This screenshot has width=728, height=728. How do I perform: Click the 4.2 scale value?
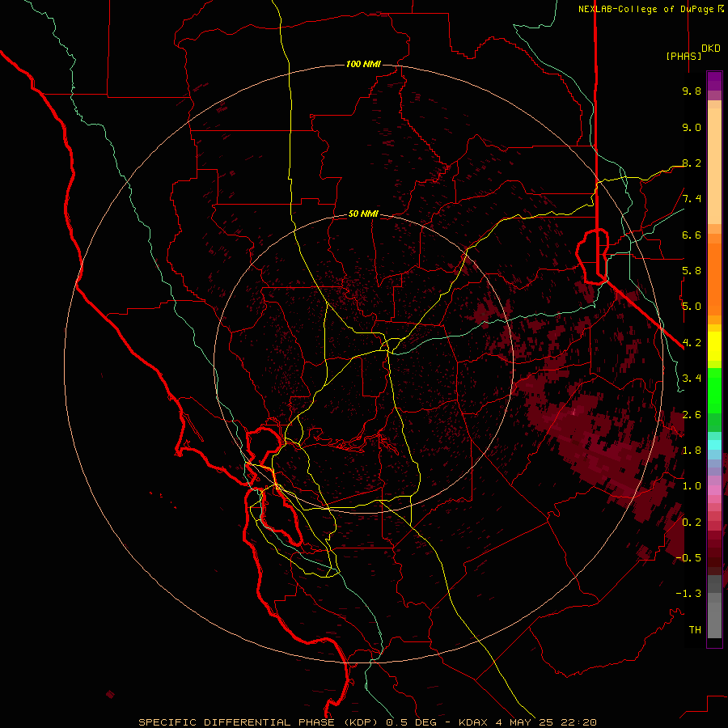pos(692,343)
